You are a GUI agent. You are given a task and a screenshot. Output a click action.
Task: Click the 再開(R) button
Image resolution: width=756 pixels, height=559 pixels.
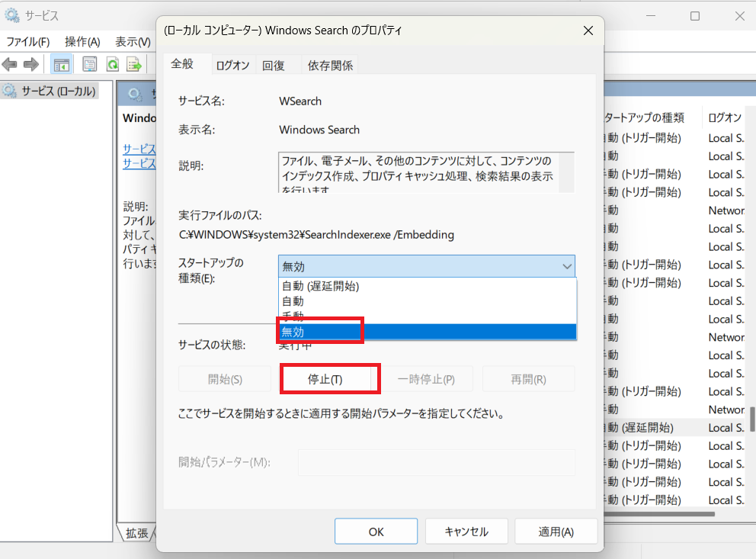pyautogui.click(x=528, y=379)
